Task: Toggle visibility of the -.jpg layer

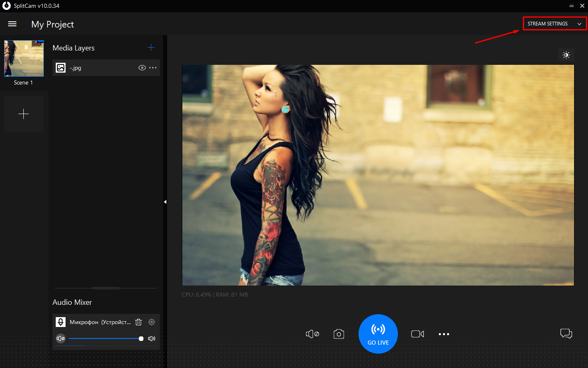Action: tap(142, 68)
